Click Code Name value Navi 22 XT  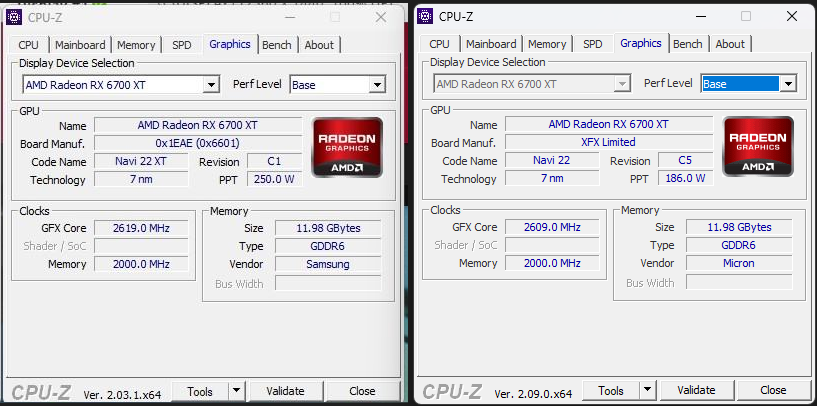tap(141, 161)
